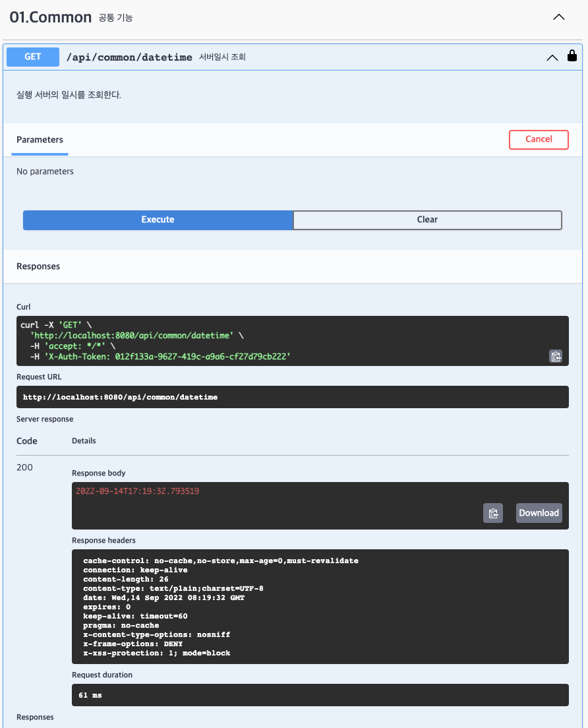
Task: Copy the response body to clipboard
Action: pyautogui.click(x=493, y=513)
